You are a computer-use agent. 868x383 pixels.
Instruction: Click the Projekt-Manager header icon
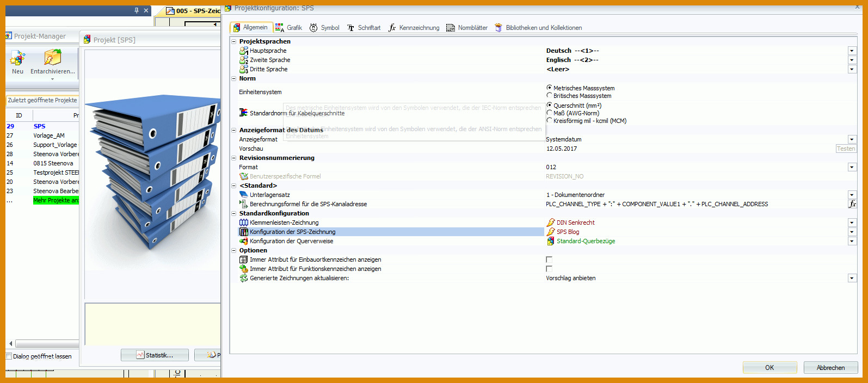[9, 36]
